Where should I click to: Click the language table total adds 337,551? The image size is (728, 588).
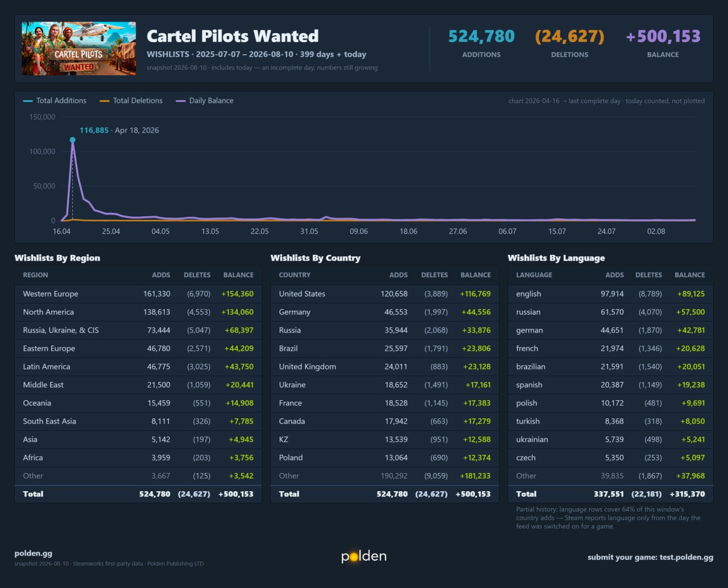click(609, 494)
